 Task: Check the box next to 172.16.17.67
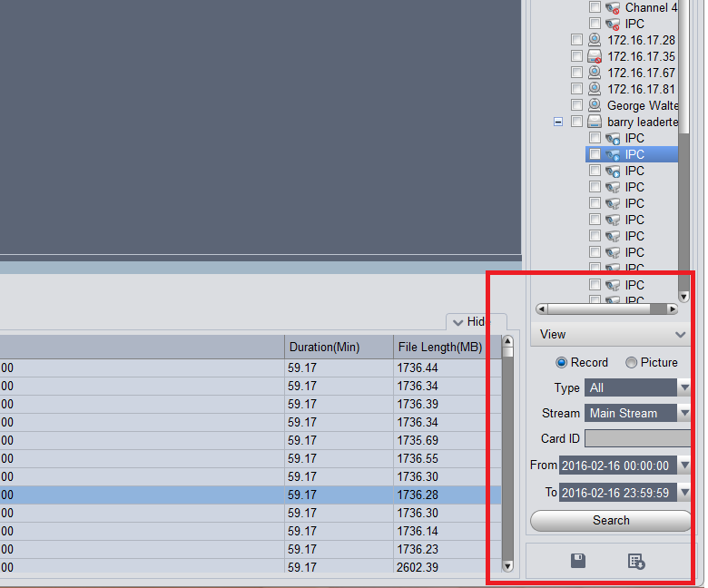(x=576, y=73)
